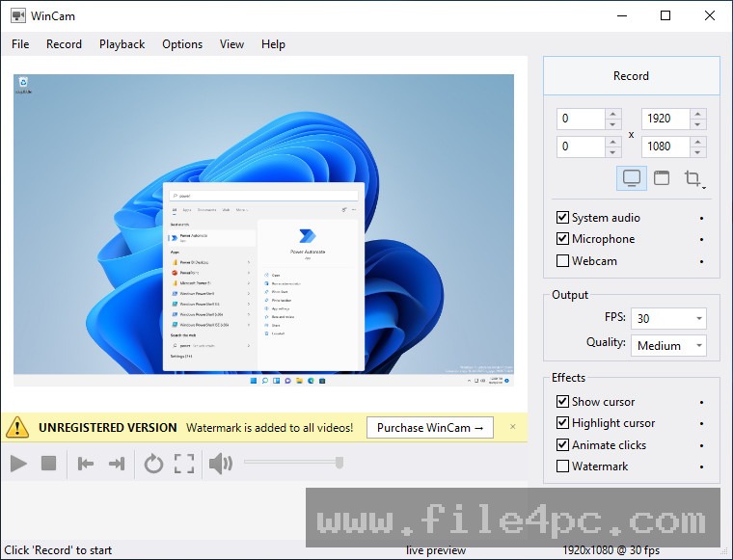Open Highlight cursor settings dot

[702, 424]
